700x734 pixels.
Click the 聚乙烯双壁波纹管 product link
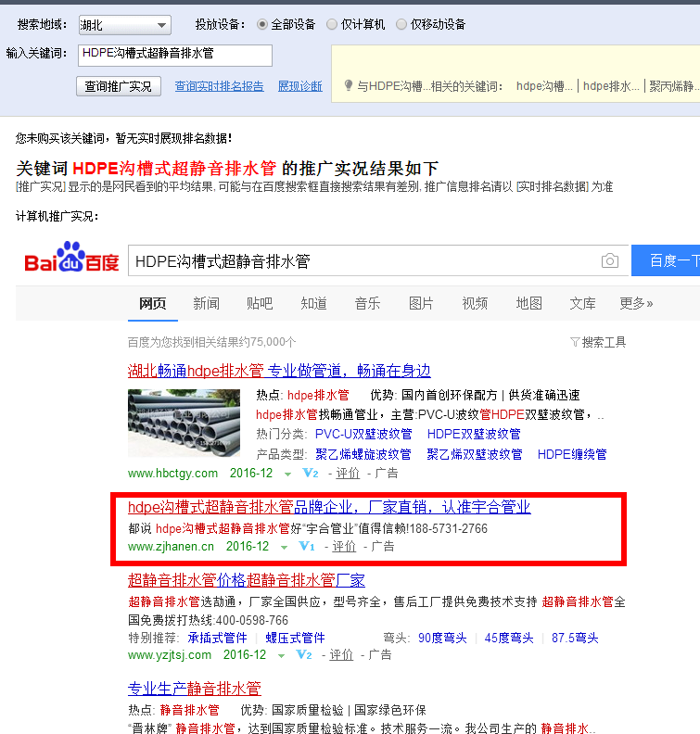475,454
